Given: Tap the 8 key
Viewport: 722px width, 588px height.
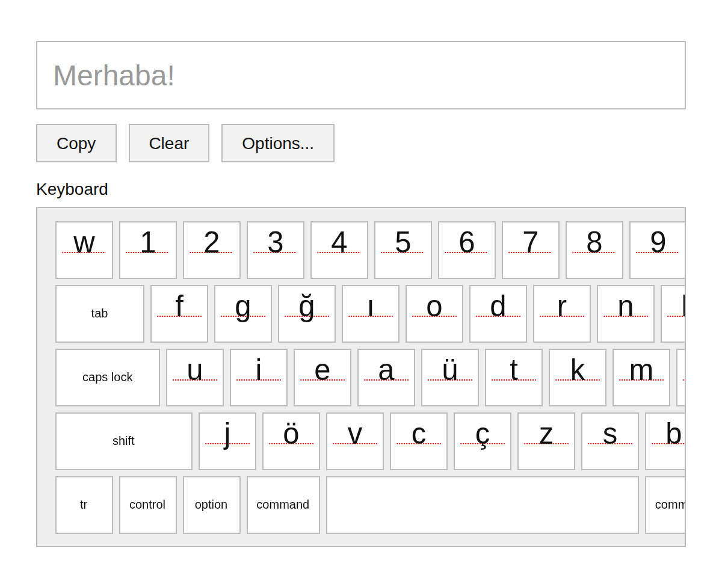Looking at the screenshot, I should tap(594, 250).
